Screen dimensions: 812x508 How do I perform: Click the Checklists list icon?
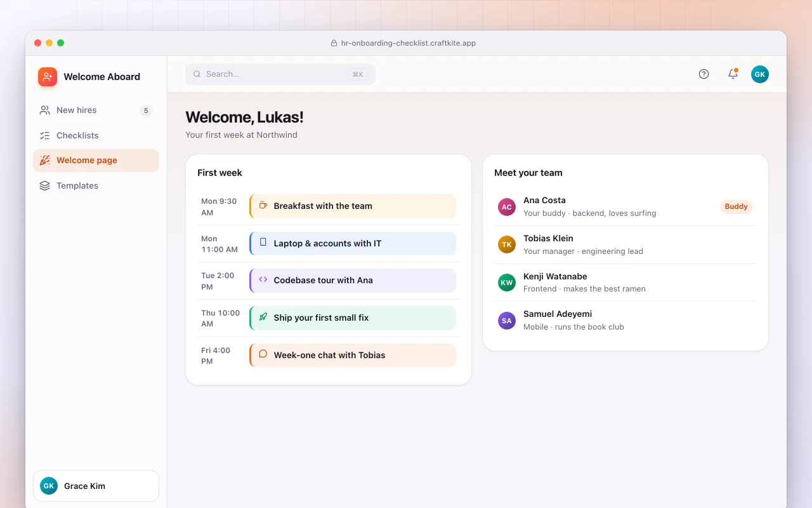[44, 135]
